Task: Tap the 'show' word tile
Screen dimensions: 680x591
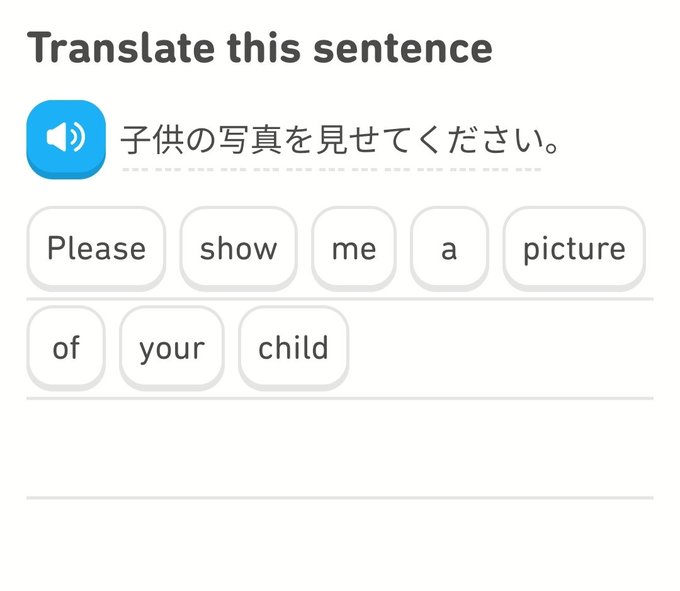Action: pyautogui.click(x=238, y=248)
